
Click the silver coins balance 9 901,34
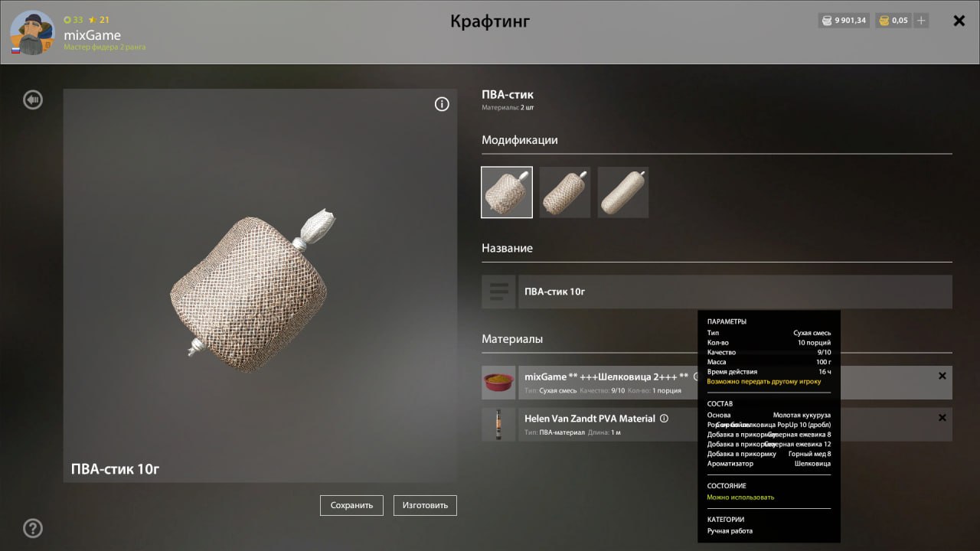pyautogui.click(x=844, y=21)
